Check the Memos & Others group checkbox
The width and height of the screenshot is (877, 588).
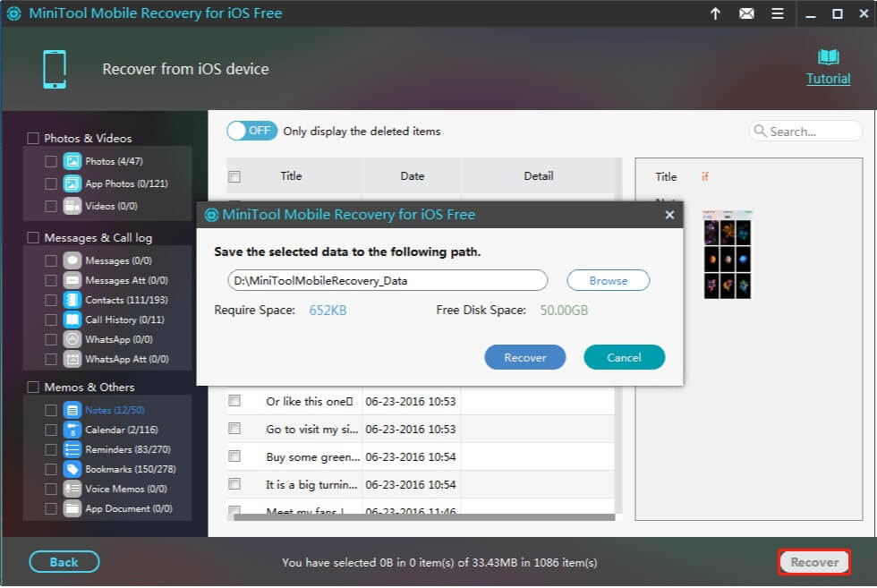click(33, 388)
